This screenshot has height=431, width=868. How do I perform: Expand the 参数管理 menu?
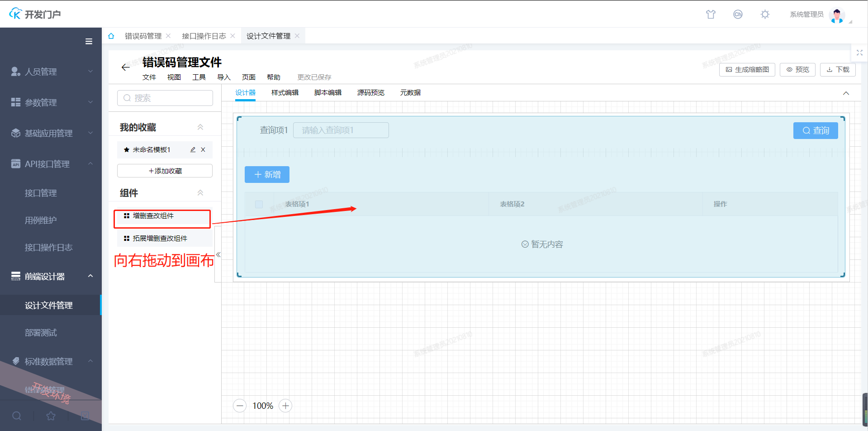pyautogui.click(x=51, y=102)
